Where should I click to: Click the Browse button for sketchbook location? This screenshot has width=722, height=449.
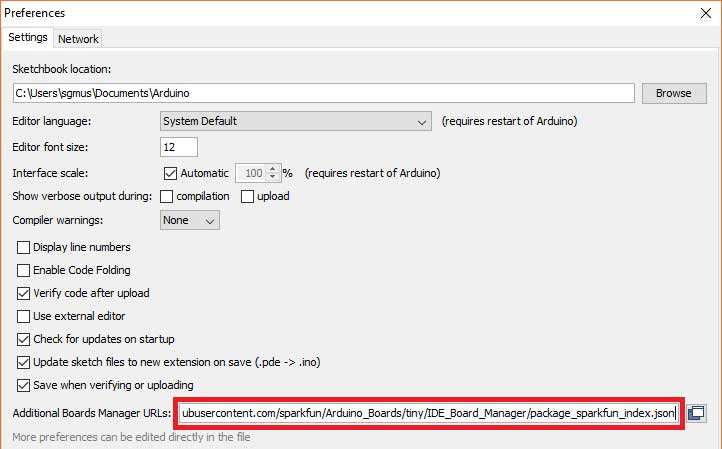[673, 93]
